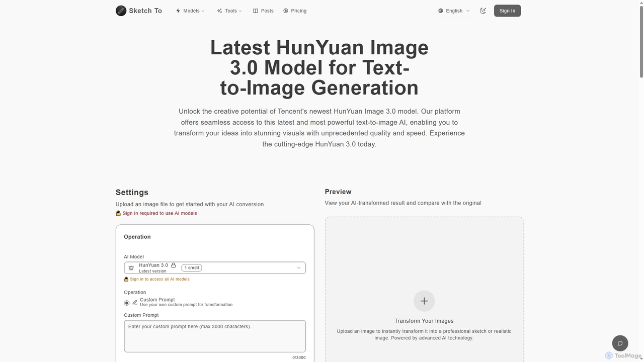Image resolution: width=644 pixels, height=362 pixels.
Task: Open the Pricing page
Action: 295,11
